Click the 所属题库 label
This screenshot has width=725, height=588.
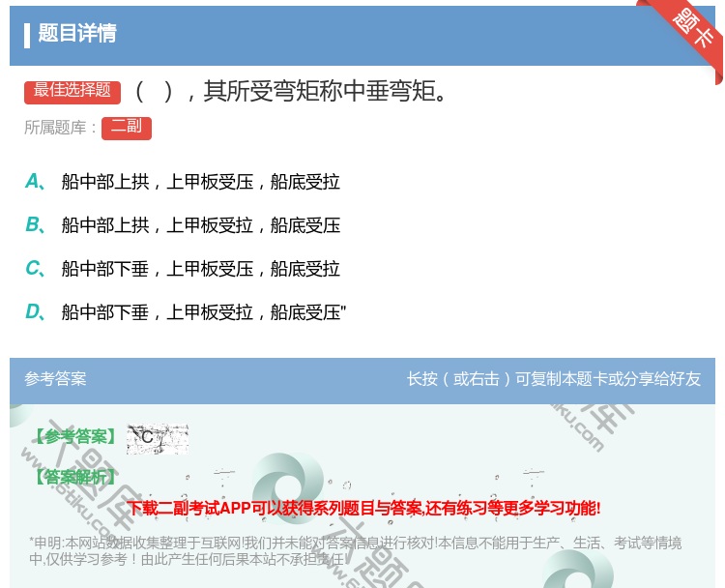point(60,128)
